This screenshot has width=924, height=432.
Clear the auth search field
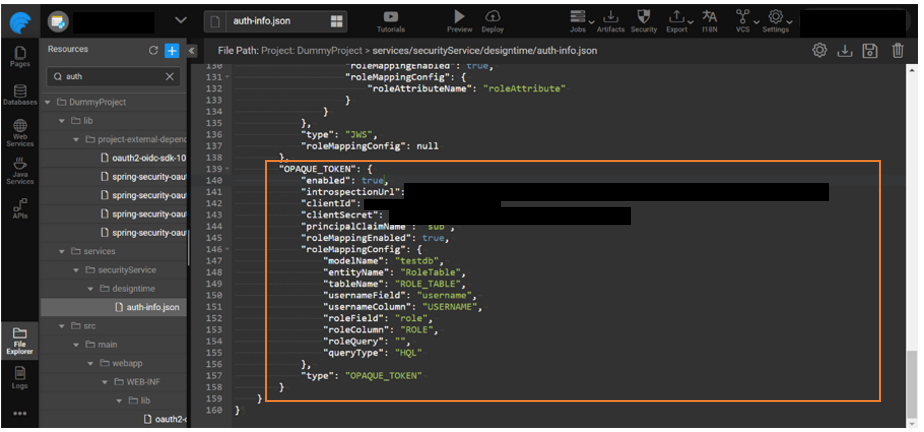click(169, 76)
